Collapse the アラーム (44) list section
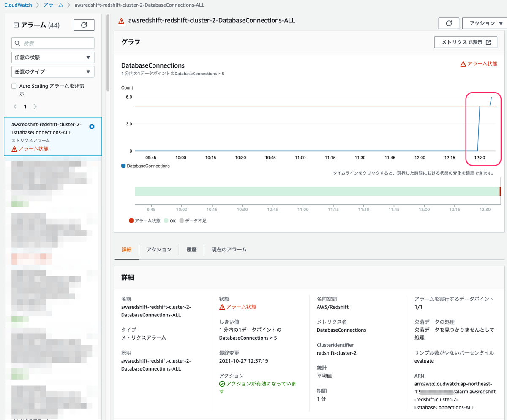Viewport: 507px width, 420px height. 16,25
